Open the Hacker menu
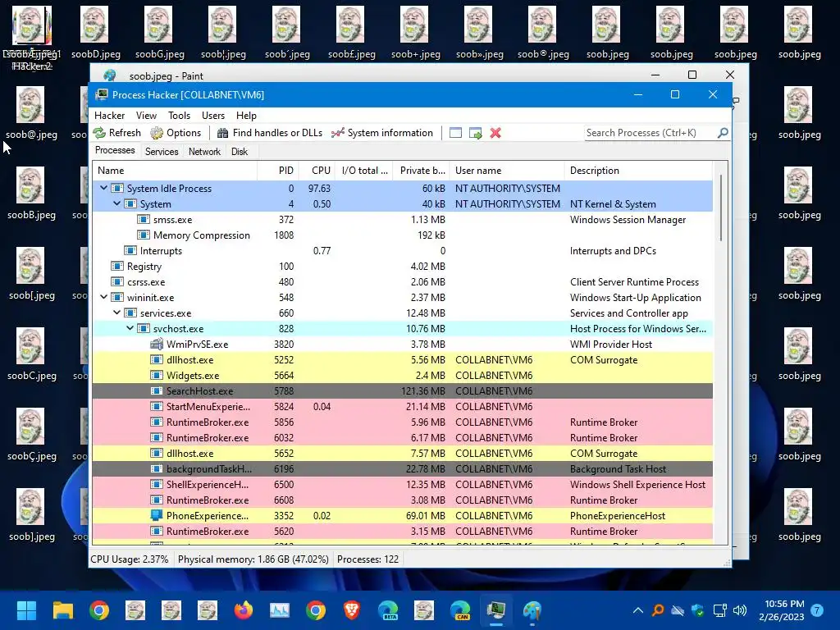840x630 pixels. [x=109, y=115]
